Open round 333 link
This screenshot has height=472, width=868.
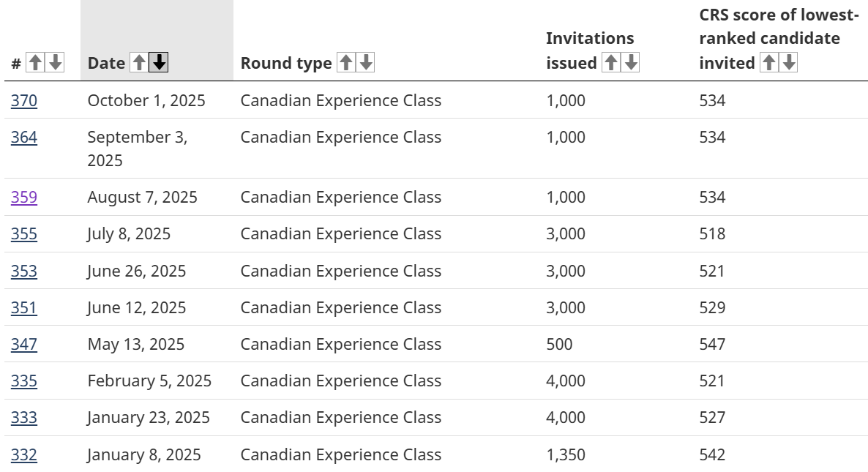click(24, 418)
